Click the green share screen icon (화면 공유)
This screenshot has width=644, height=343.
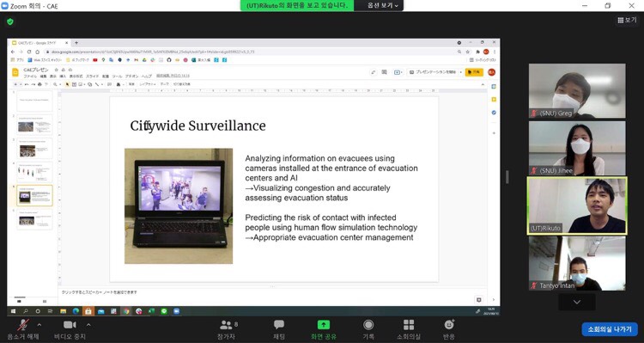pyautogui.click(x=323, y=325)
